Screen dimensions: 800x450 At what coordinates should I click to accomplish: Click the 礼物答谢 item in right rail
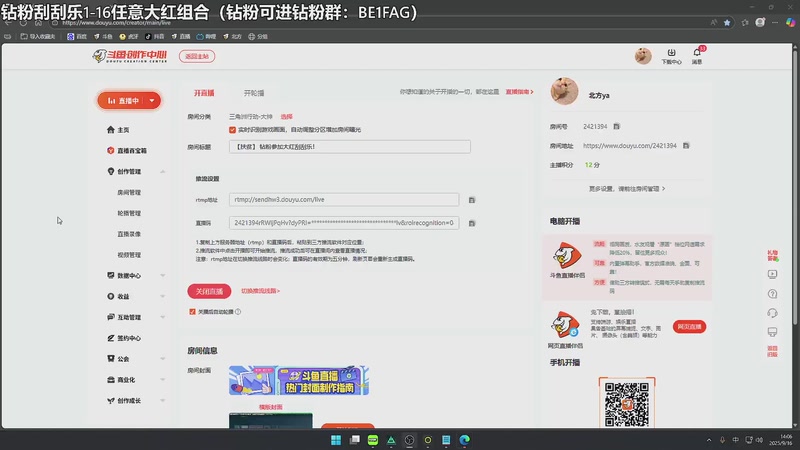point(772,255)
